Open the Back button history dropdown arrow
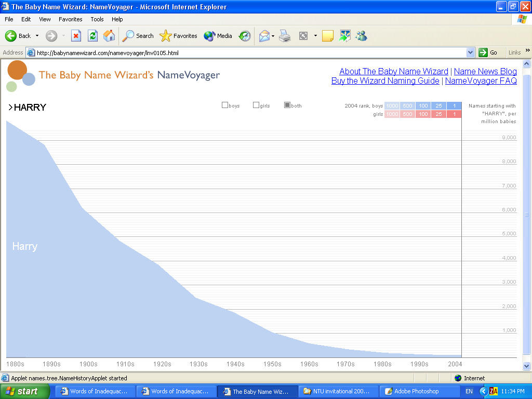This screenshot has height=399, width=532. [x=37, y=36]
